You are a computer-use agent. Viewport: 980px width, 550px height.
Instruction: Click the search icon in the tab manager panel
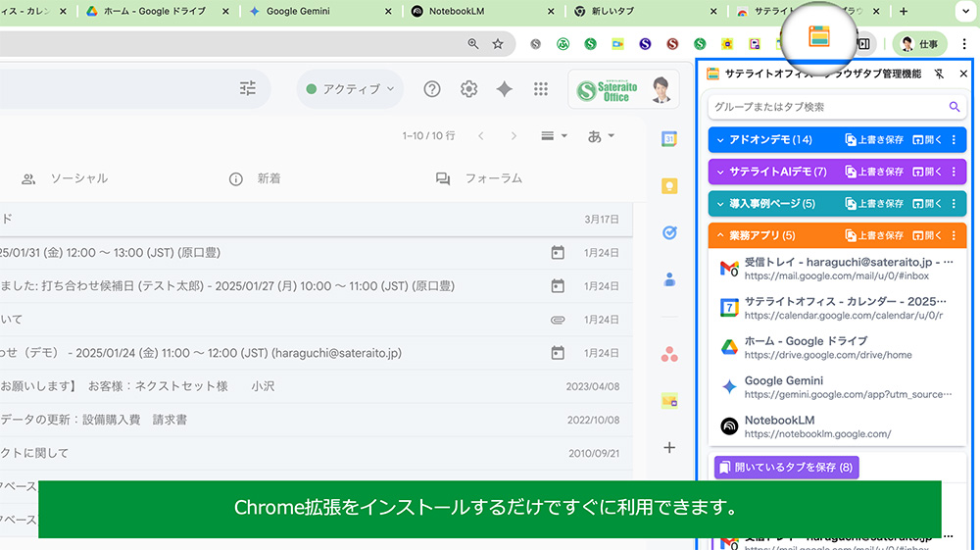tap(954, 107)
